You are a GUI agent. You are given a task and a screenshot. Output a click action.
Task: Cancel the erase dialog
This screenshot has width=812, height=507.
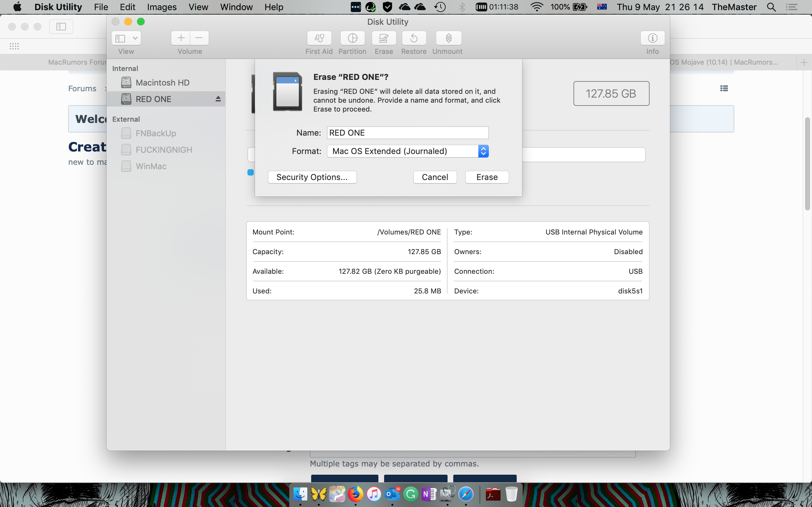click(435, 177)
